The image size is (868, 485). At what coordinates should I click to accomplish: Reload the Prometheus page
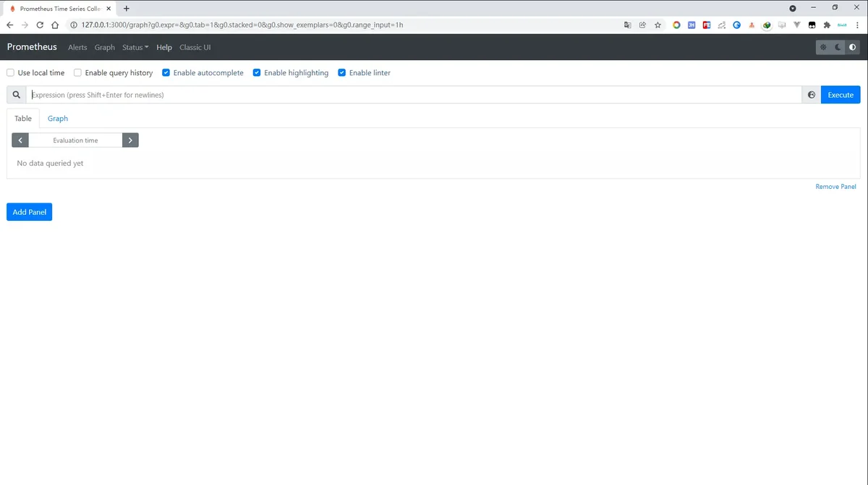pos(40,25)
